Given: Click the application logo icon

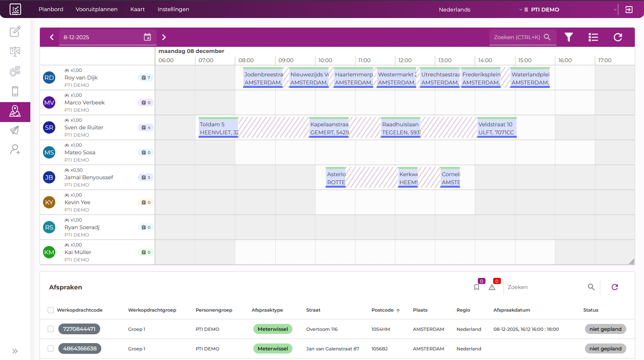Looking at the screenshot, I should (x=15, y=9).
